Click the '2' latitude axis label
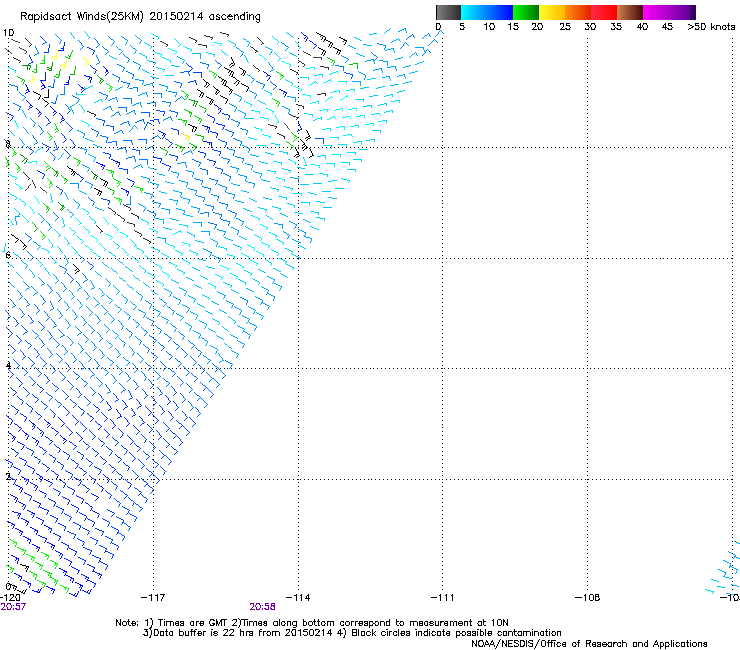The image size is (740, 650). click(8, 476)
